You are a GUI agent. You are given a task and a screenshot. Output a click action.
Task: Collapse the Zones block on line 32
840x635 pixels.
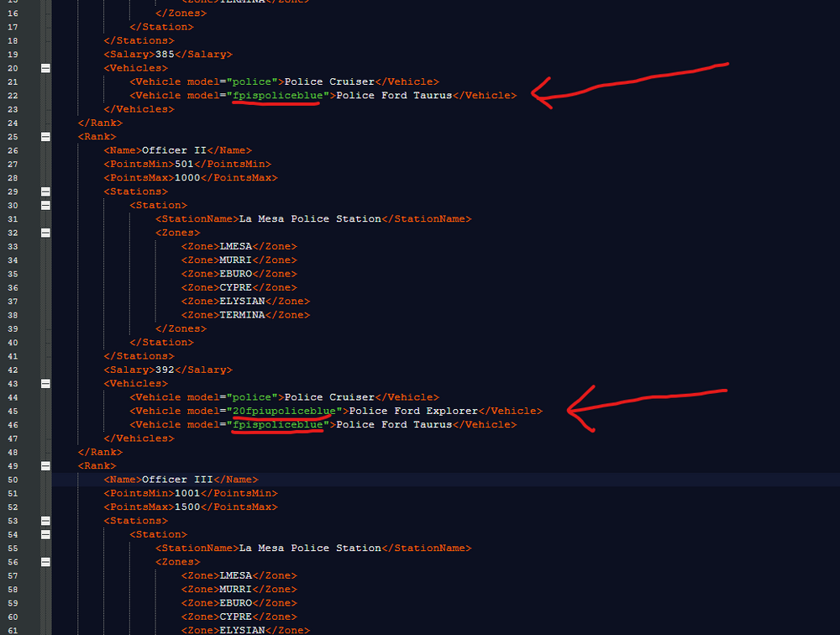coord(45,232)
